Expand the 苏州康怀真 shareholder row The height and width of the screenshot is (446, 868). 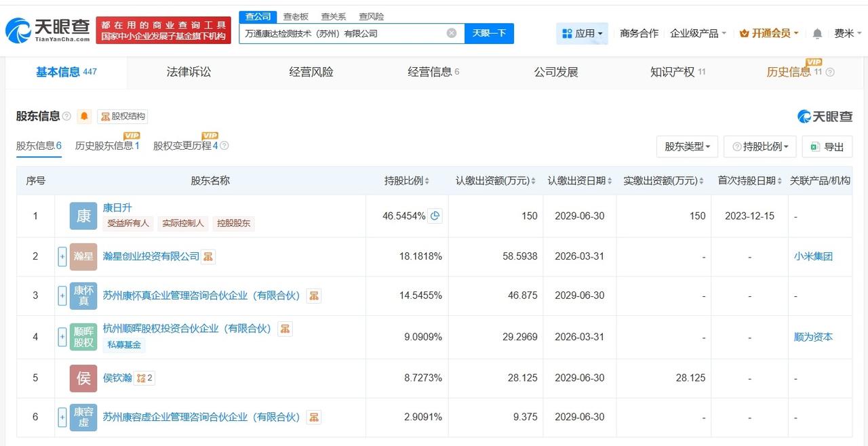pos(62,296)
